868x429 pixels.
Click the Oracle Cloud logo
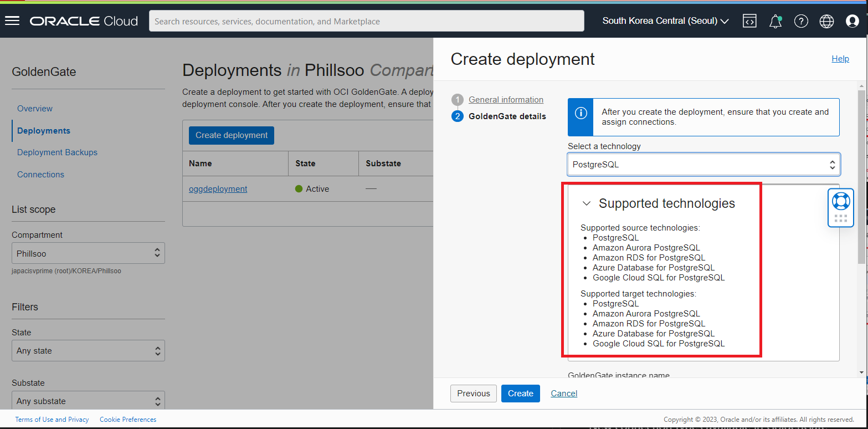coord(84,21)
